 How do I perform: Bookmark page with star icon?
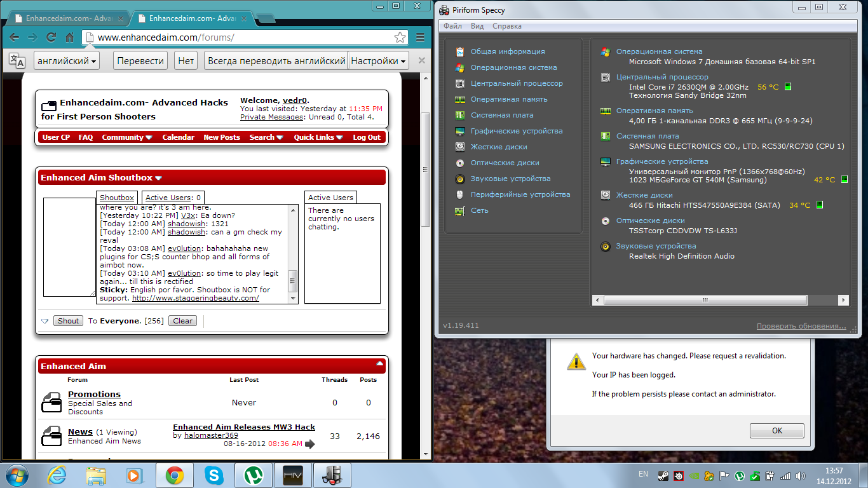click(400, 37)
